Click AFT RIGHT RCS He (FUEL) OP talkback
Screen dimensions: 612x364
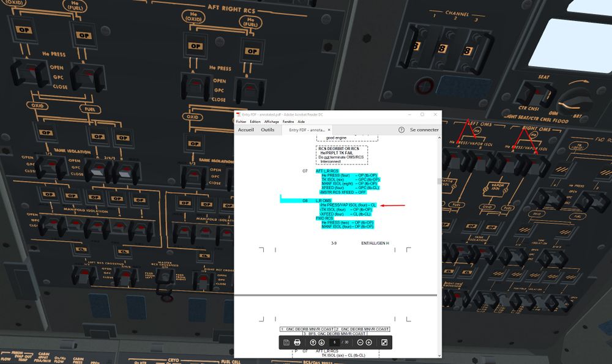[x=252, y=51]
